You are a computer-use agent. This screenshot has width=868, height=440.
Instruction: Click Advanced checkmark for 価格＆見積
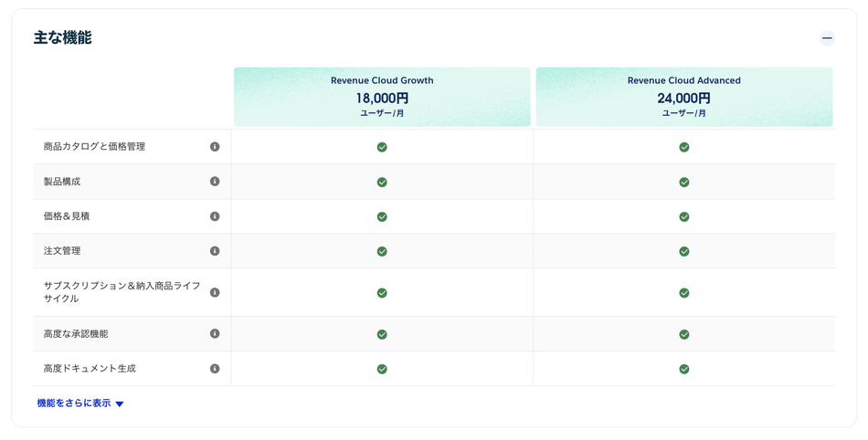tap(684, 216)
